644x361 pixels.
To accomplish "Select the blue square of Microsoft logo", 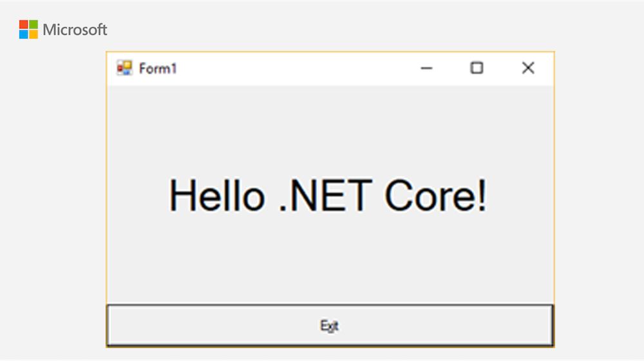I will click(x=23, y=35).
